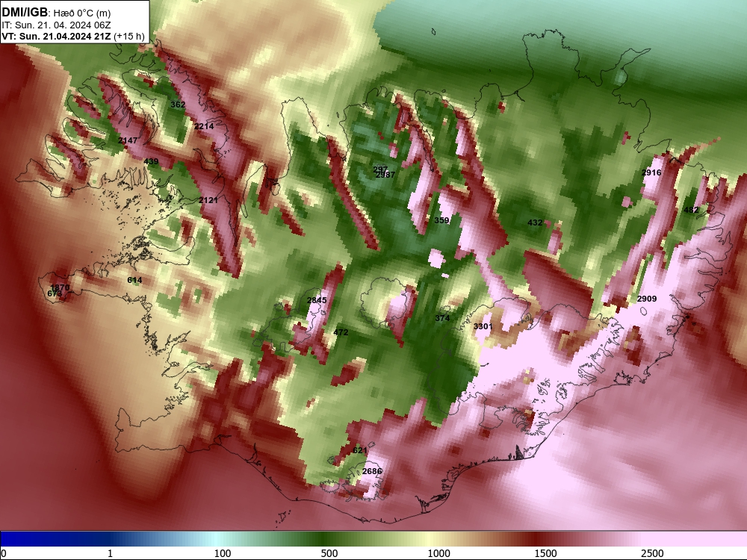Click the map value 614
Screen dimensions: 747x560
tap(134, 280)
